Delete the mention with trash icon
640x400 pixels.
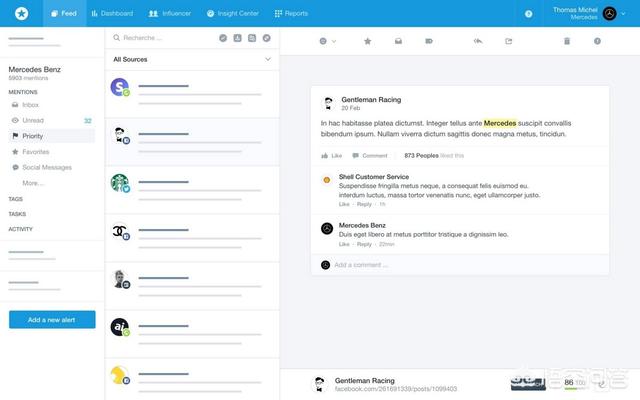tap(567, 41)
